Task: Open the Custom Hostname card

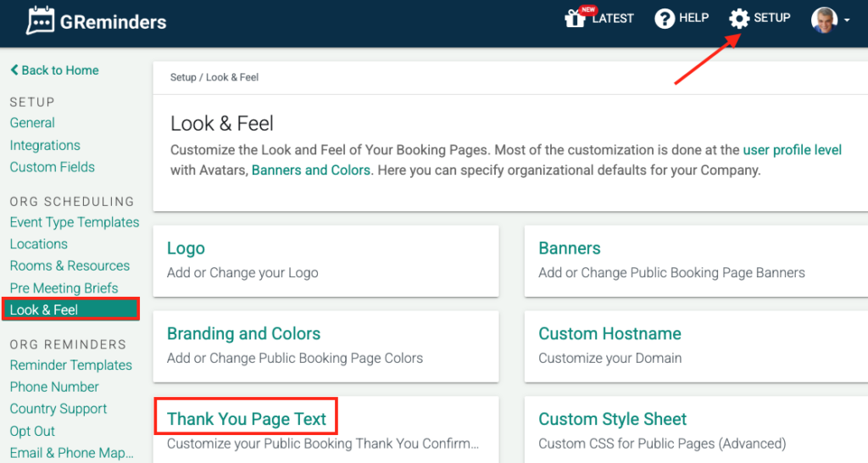Action: (x=609, y=334)
